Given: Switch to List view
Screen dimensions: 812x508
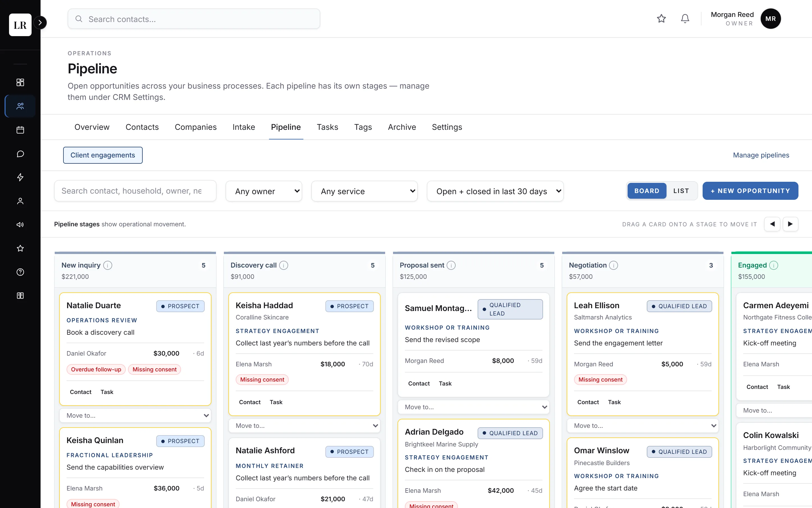Looking at the screenshot, I should [x=681, y=191].
